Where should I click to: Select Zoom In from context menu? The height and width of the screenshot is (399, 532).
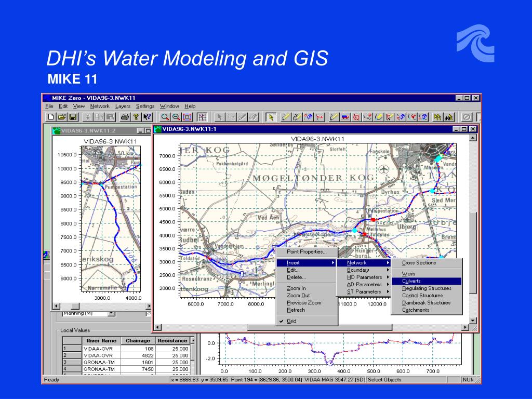coord(307,288)
